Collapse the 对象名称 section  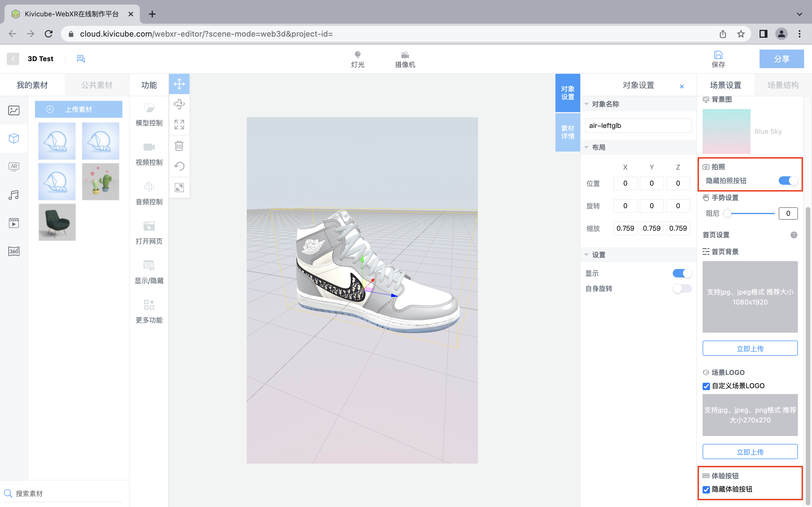(586, 104)
